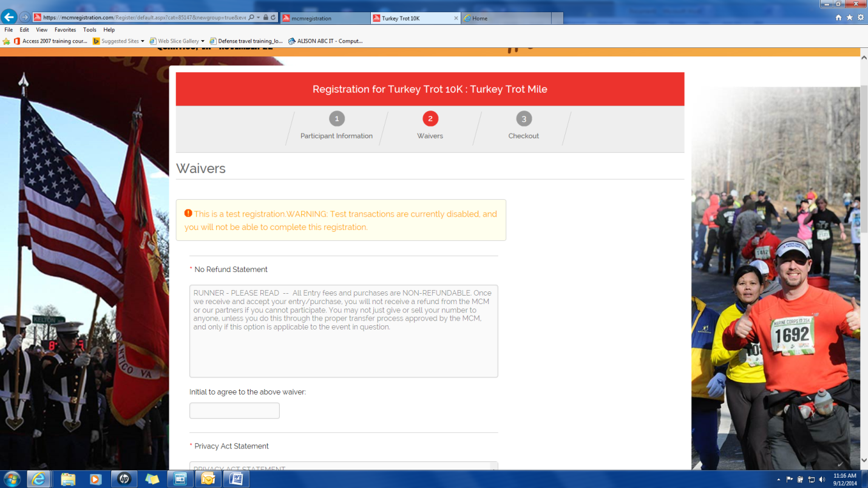Open the Help menu
Image resolution: width=868 pixels, height=488 pixels.
tap(109, 30)
